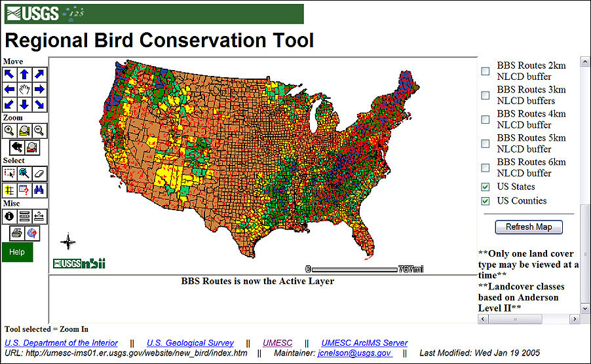This screenshot has height=364, width=591.
Task: Pan map south with down arrow
Action: coord(24,104)
